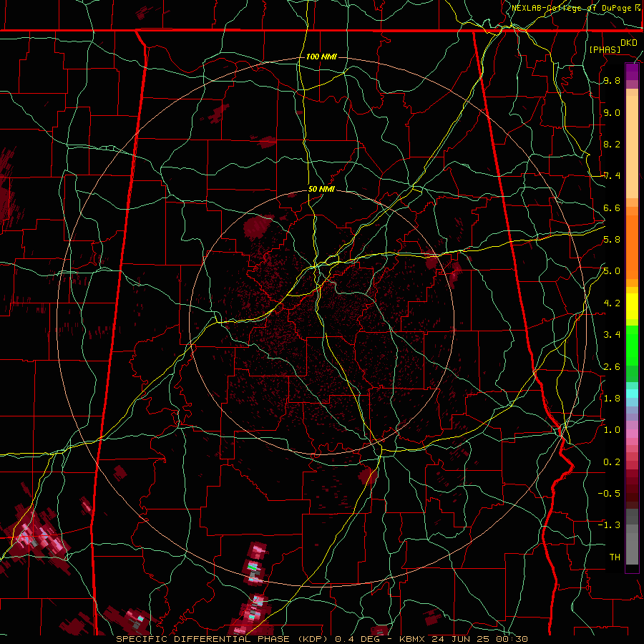Select the 50 NMI range ring label
The width and height of the screenshot is (644, 644).
click(321, 190)
